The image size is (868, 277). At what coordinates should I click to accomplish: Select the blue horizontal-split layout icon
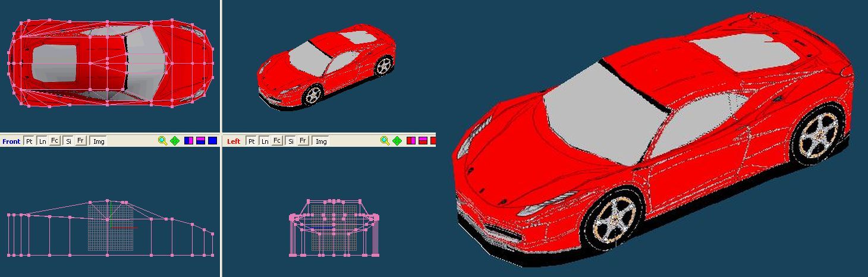click(200, 141)
